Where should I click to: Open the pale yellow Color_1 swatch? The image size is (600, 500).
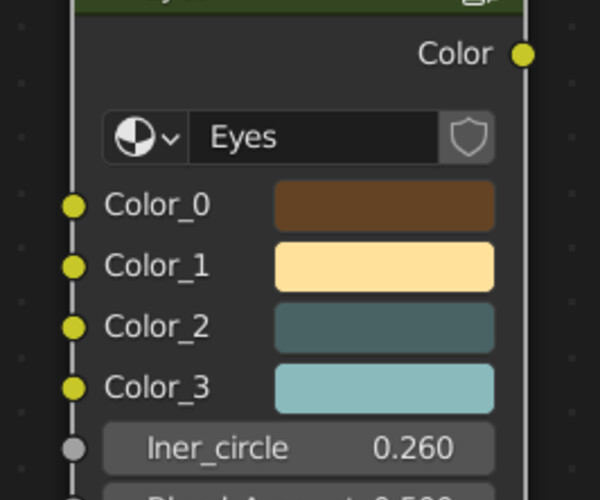click(385, 267)
